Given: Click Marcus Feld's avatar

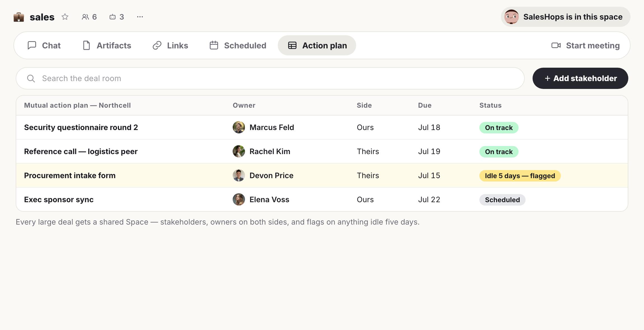Looking at the screenshot, I should (239, 127).
